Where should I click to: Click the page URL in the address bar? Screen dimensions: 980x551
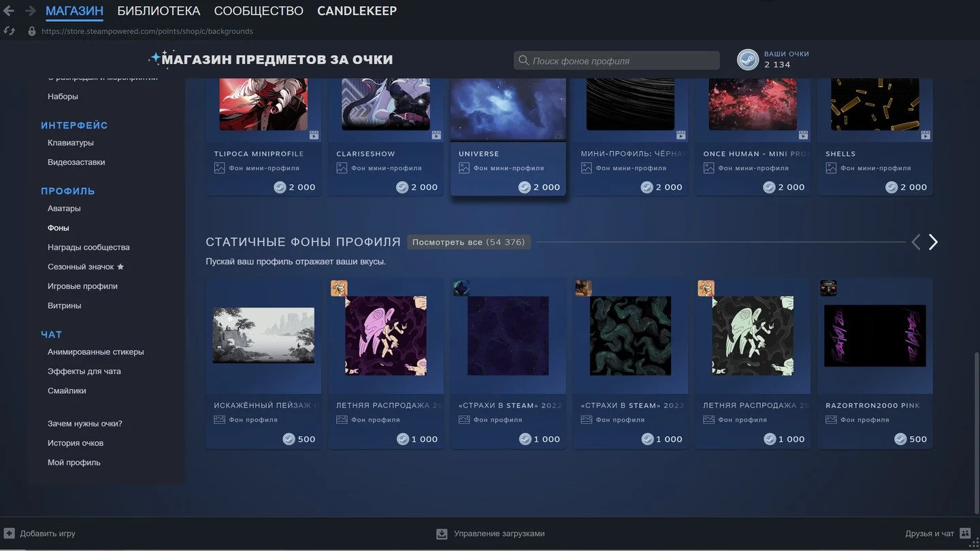click(x=147, y=31)
